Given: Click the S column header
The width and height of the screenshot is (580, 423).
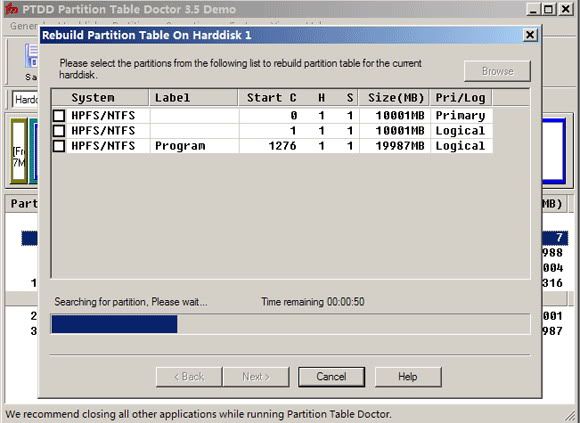Looking at the screenshot, I should coord(350,98).
